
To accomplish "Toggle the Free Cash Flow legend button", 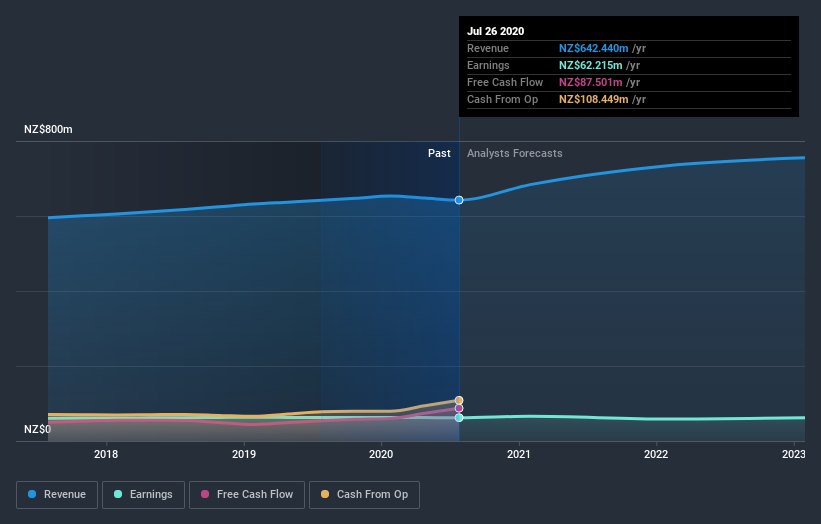I will [247, 495].
